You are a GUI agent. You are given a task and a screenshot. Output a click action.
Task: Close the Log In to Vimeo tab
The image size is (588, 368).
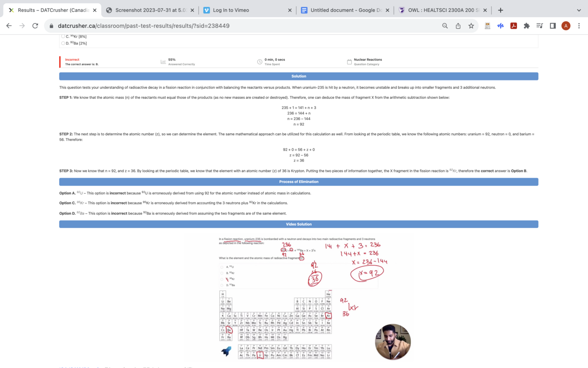(x=290, y=10)
